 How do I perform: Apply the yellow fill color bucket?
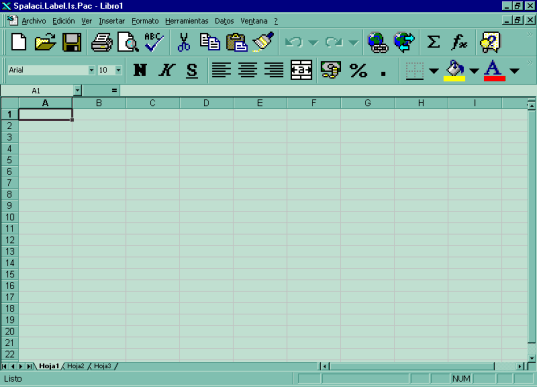coord(454,71)
